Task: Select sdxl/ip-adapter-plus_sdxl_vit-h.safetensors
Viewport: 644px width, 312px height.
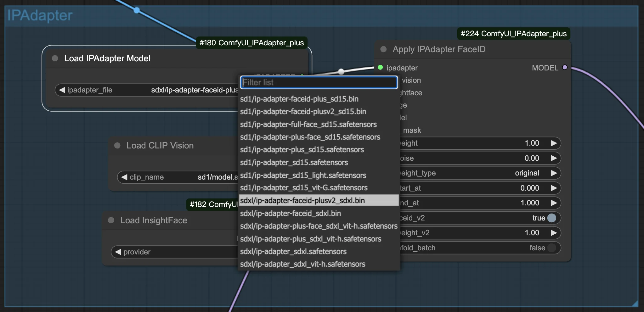Action: [x=319, y=239]
